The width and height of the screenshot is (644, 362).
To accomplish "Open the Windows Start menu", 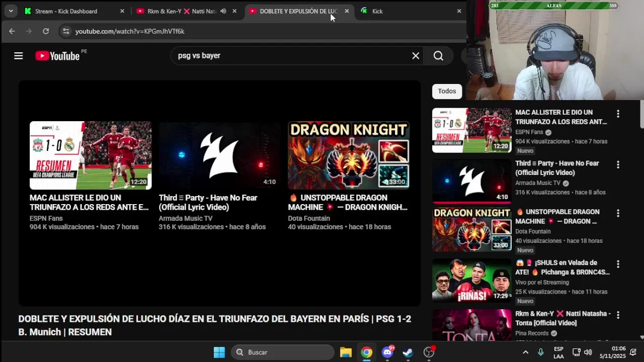I will [219, 352].
